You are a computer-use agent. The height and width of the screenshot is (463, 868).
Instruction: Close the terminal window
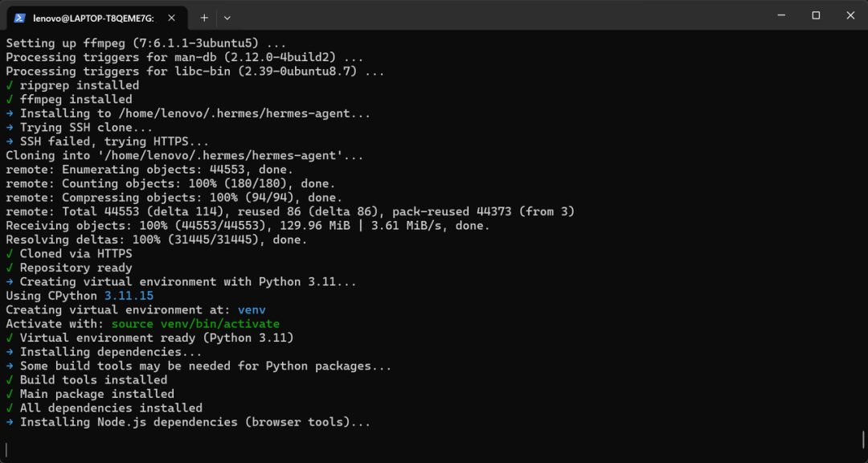[x=851, y=15]
